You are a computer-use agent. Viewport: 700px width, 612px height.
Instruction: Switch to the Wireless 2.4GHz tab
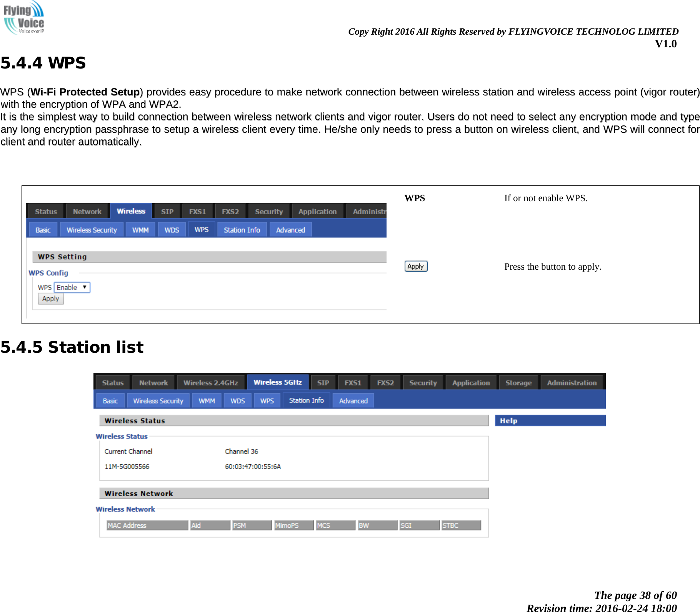pyautogui.click(x=211, y=382)
